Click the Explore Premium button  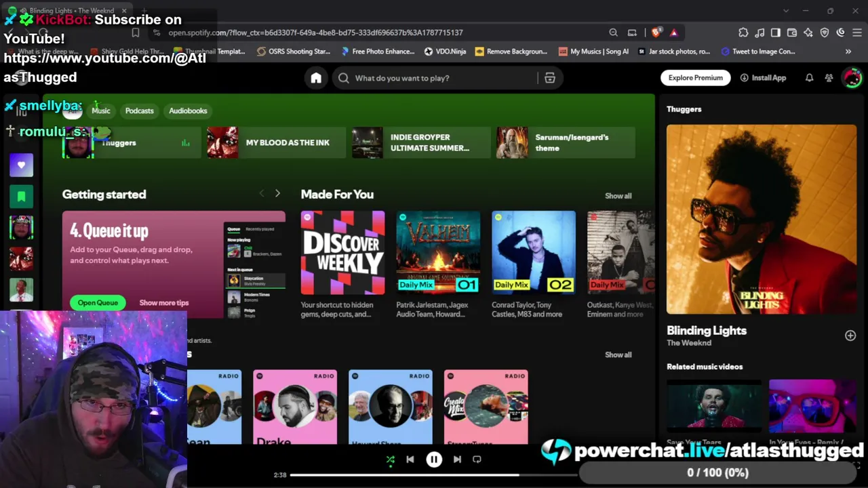[696, 78]
